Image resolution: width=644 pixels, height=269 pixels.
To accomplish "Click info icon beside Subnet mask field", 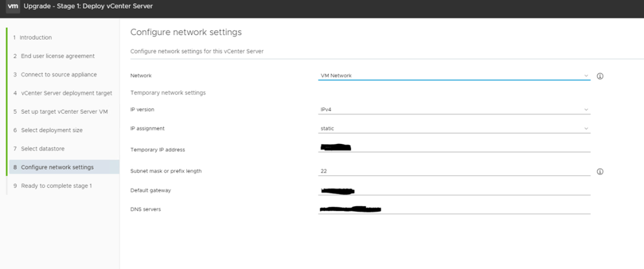I will coord(600,171).
